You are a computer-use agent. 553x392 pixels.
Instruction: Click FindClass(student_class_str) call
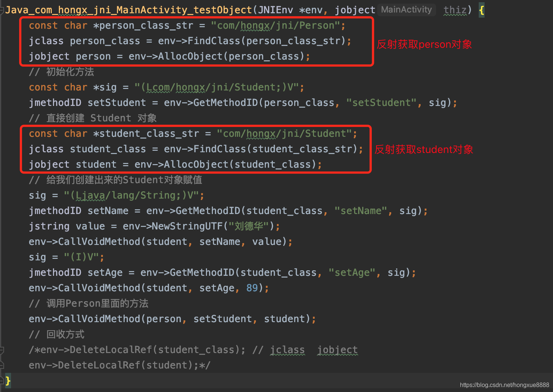275,149
